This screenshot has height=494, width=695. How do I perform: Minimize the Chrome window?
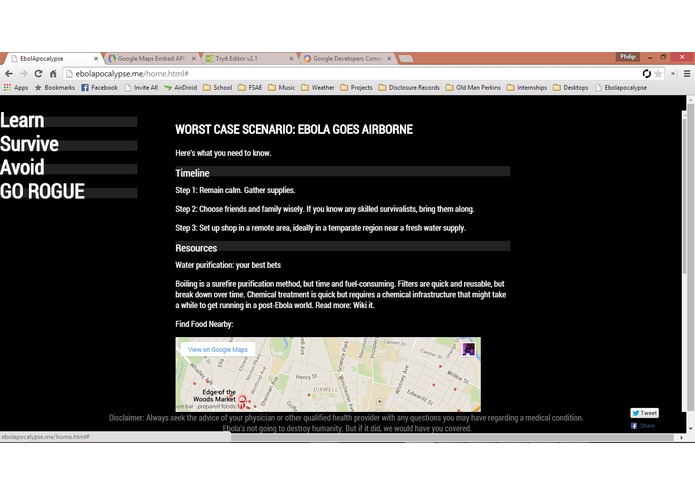(x=650, y=57)
